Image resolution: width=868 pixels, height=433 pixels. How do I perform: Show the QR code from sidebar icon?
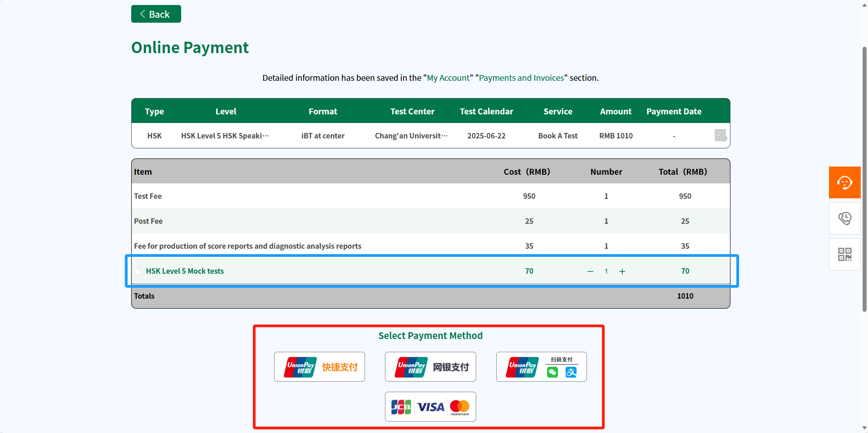click(844, 254)
